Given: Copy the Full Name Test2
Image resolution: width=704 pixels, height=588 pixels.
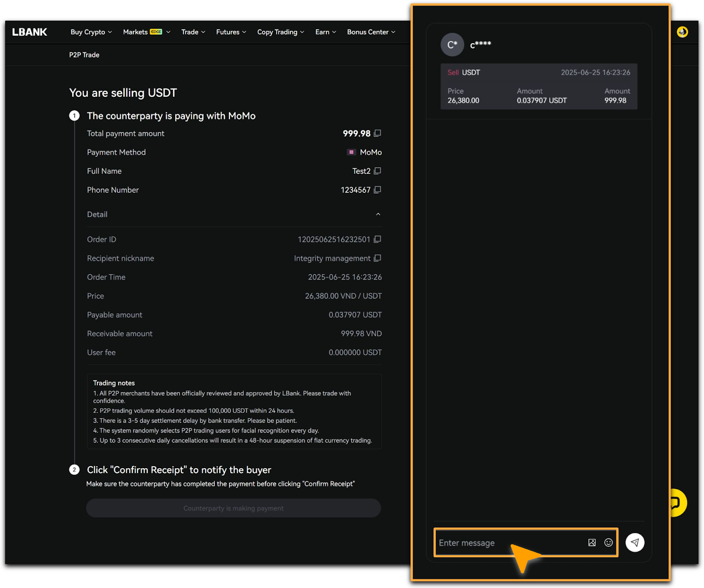Looking at the screenshot, I should point(377,171).
